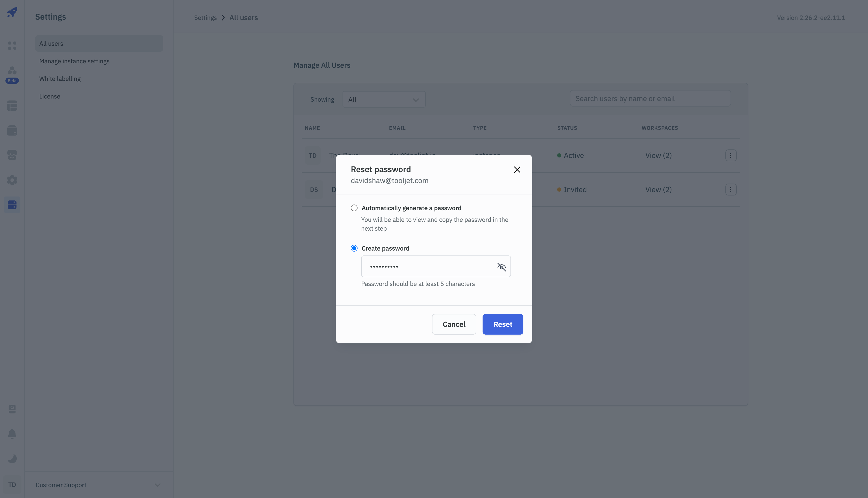The image size is (868, 498).
Task: Open the Showing All filter dropdown
Action: click(x=384, y=100)
